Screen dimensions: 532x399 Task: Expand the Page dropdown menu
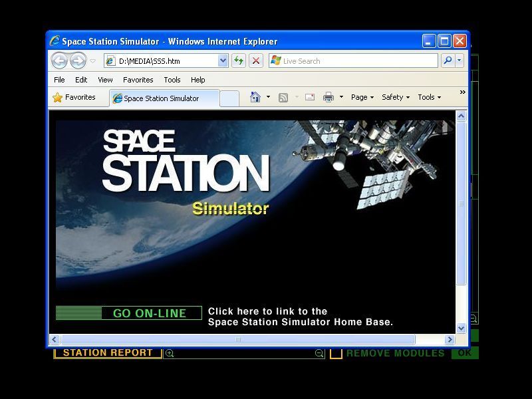(x=360, y=97)
